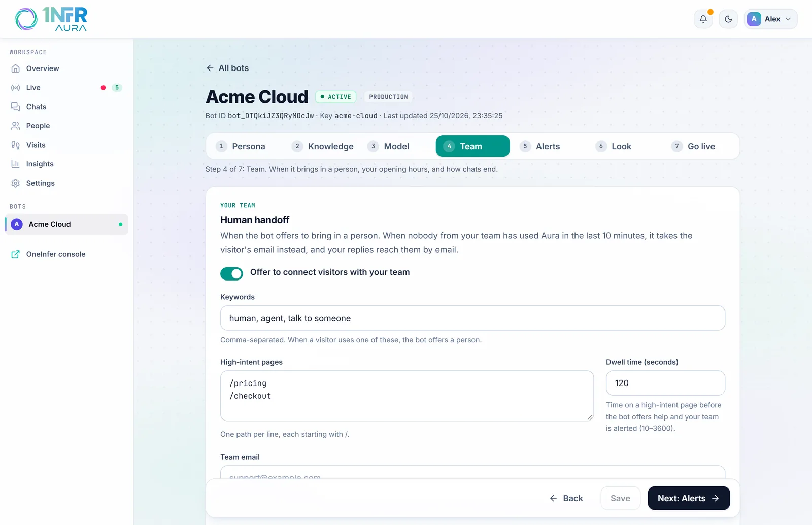The width and height of the screenshot is (812, 525).
Task: Click the Next: Alerts button
Action: [x=689, y=498]
